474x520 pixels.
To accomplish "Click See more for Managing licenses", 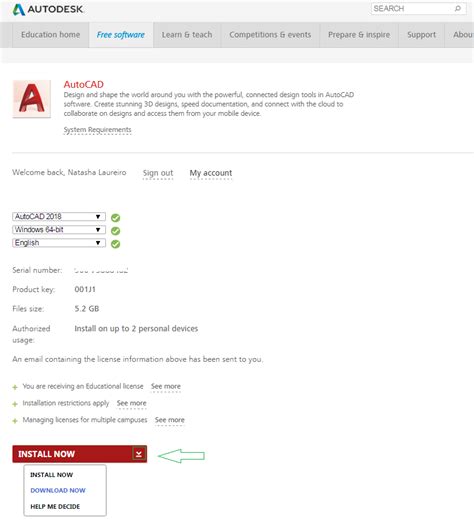I will [170, 420].
